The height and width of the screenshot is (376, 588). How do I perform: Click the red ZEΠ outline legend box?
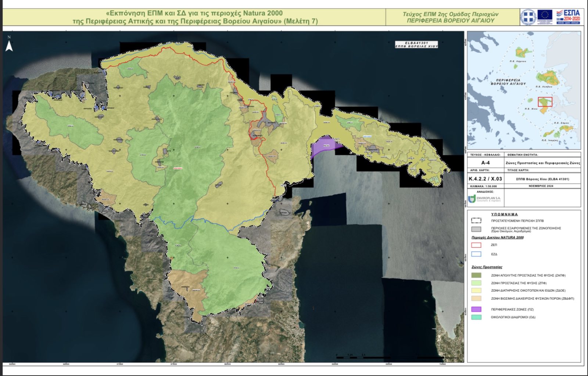[476, 245]
